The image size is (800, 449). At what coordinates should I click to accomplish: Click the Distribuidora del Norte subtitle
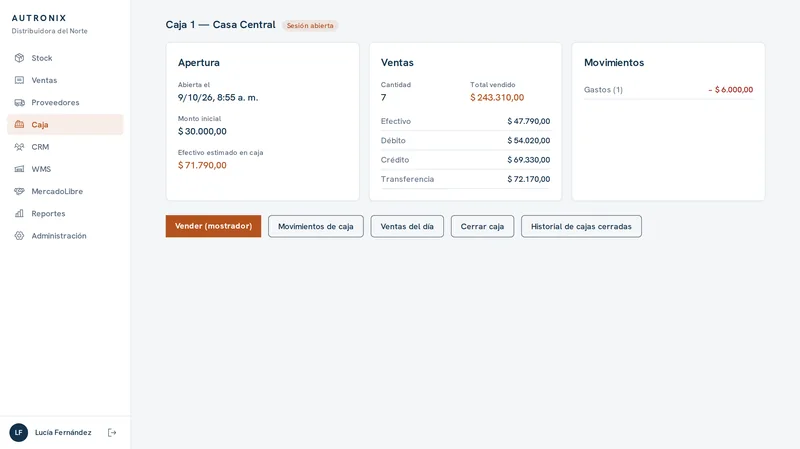49,31
